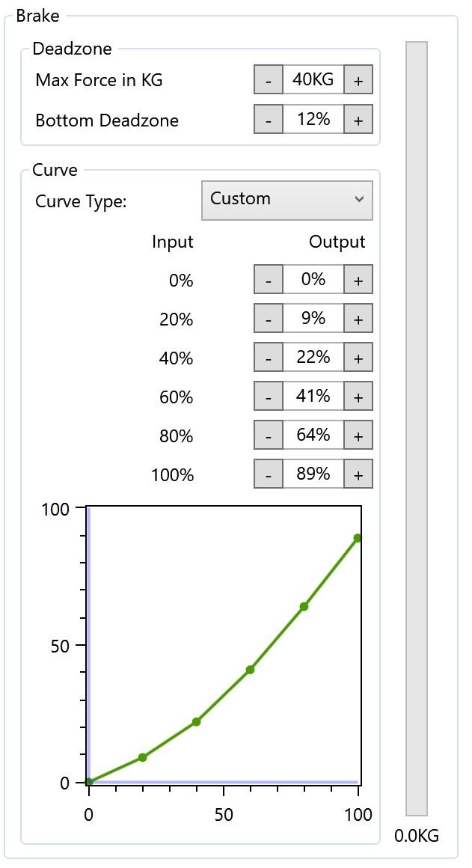Image resolution: width=472 pixels, height=868 pixels.
Task: Click the Bottom Deadzone 12% value field
Action: point(313,120)
